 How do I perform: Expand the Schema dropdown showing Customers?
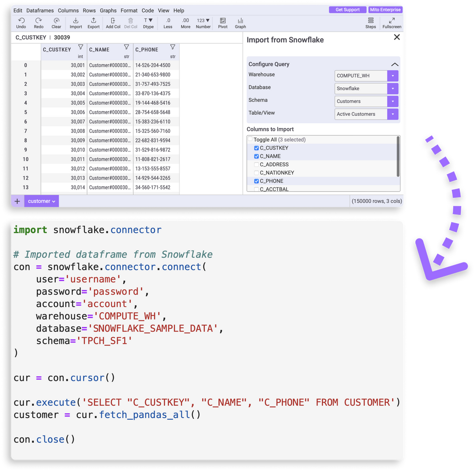pyautogui.click(x=392, y=101)
